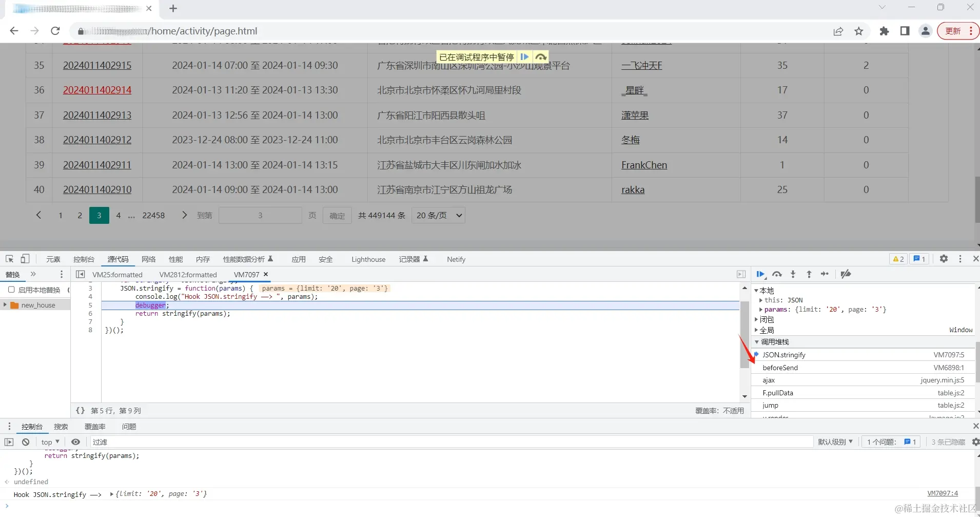Open the 默认级别 log level dropdown
The height and width of the screenshot is (517, 980).
coord(835,442)
